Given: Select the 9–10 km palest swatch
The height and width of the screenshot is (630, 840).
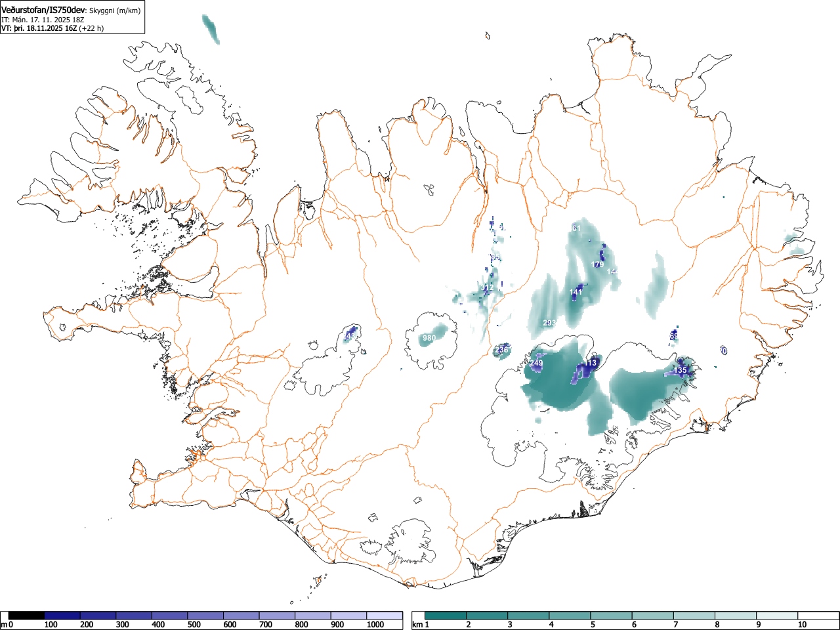Looking at the screenshot, I should [777, 616].
